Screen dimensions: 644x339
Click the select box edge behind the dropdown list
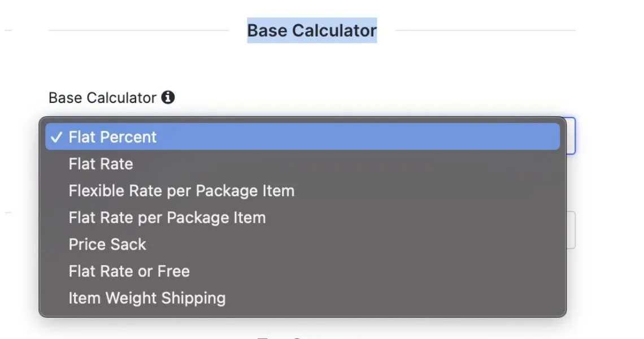(x=571, y=136)
